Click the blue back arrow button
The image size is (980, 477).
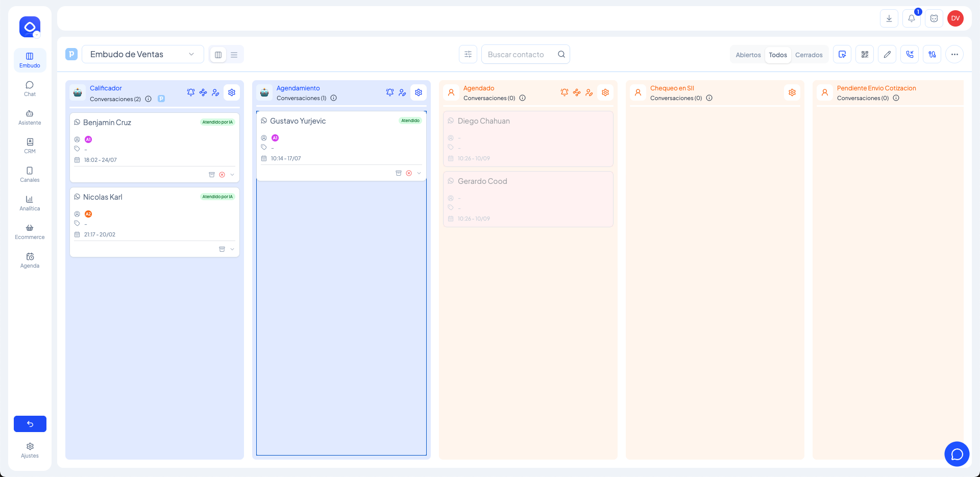[x=30, y=424]
